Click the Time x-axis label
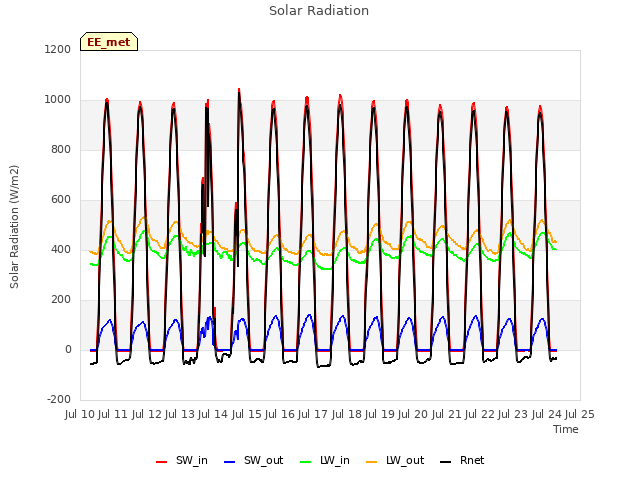The image size is (640, 480). click(x=566, y=429)
